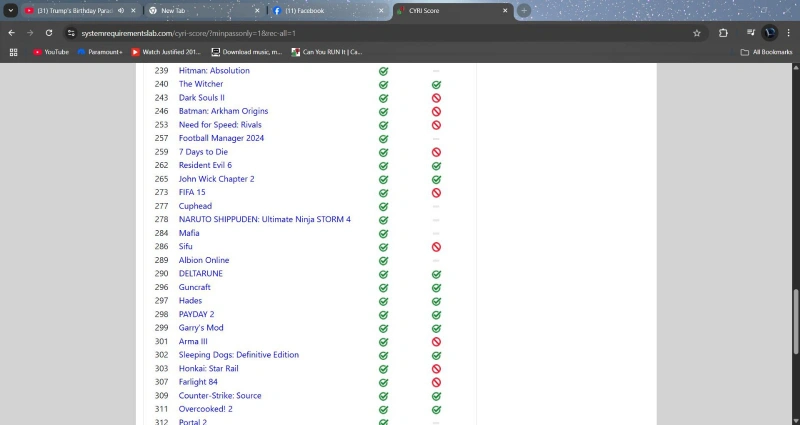The image size is (800, 425).
Task: Select the CYRI Score tab
Action: pos(453,11)
